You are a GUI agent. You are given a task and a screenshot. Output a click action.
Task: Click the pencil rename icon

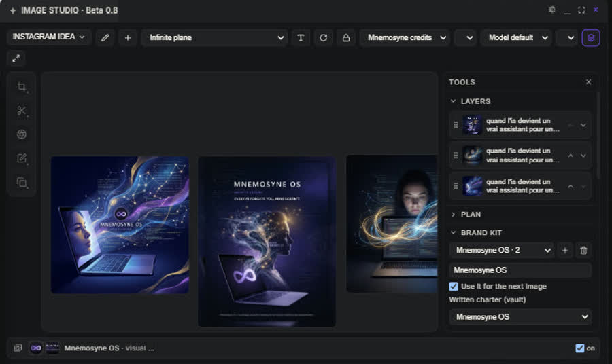pyautogui.click(x=105, y=38)
